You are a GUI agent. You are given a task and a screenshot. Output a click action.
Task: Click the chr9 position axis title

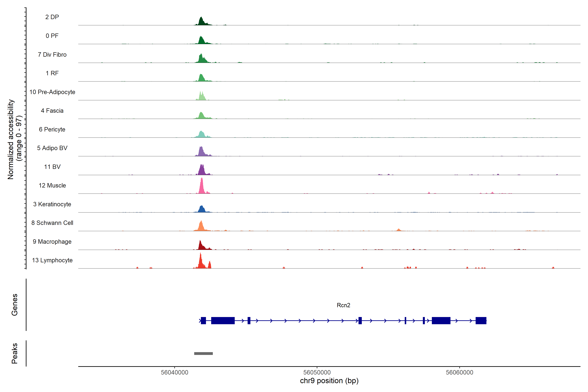[329, 381]
